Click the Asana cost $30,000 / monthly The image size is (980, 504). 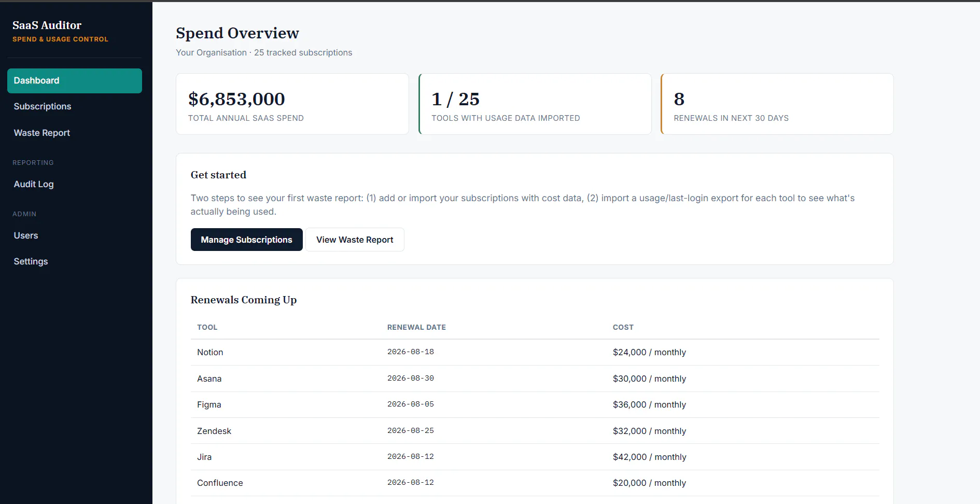click(649, 379)
